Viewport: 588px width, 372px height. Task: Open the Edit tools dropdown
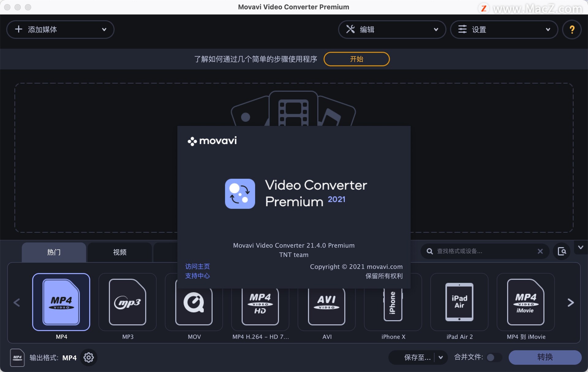click(392, 29)
